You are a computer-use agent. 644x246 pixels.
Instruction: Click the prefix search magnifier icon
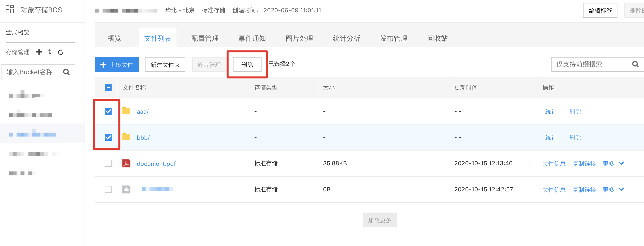click(635, 64)
